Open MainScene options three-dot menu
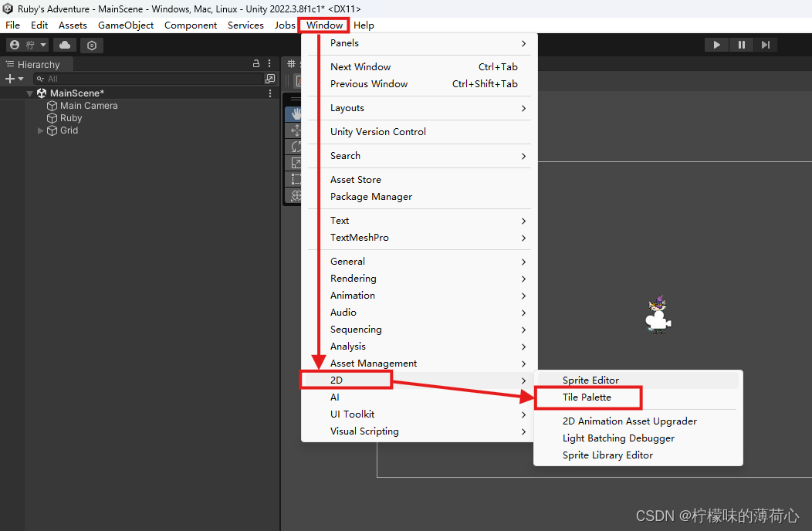 click(270, 93)
